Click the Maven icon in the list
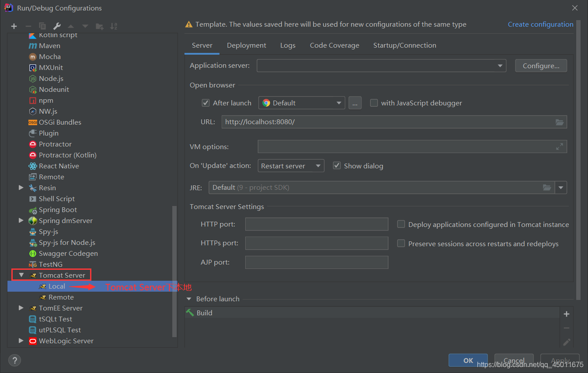This screenshot has width=588, height=373. [x=32, y=45]
